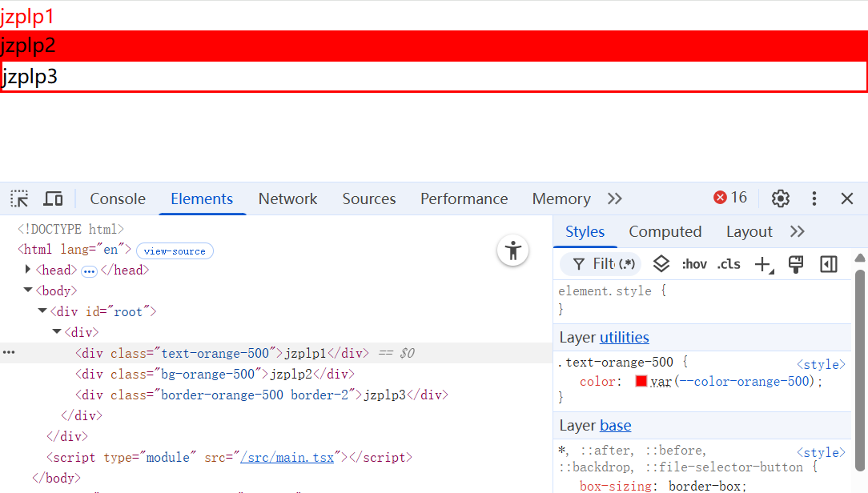
Task: Open style source link for base layer rule
Action: (x=821, y=452)
